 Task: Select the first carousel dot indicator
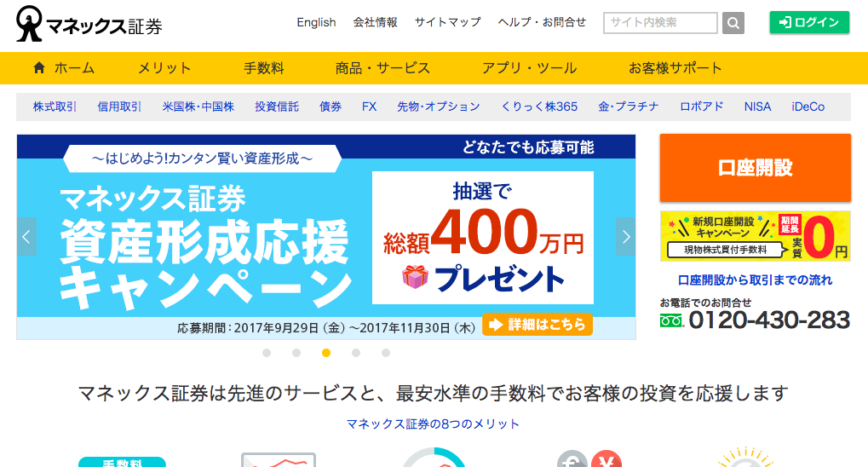click(267, 353)
